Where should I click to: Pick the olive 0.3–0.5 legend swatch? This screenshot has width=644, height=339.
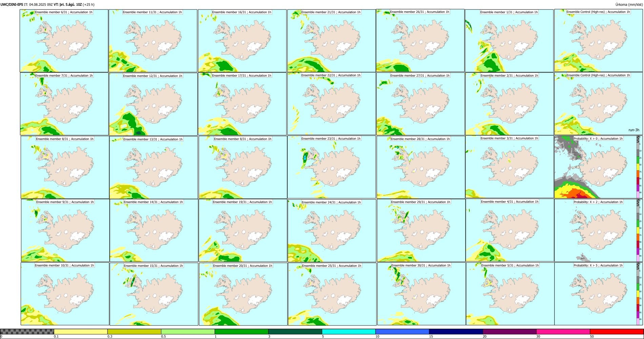coord(134,332)
